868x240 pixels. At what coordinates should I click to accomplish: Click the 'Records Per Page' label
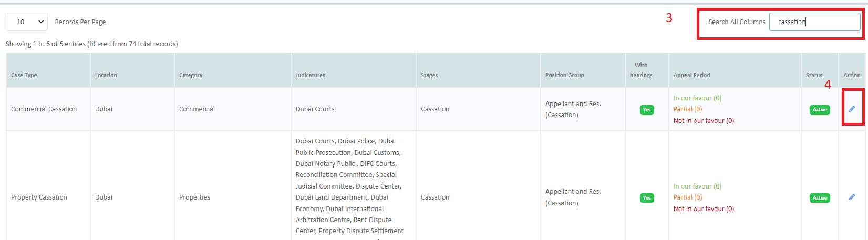(80, 22)
